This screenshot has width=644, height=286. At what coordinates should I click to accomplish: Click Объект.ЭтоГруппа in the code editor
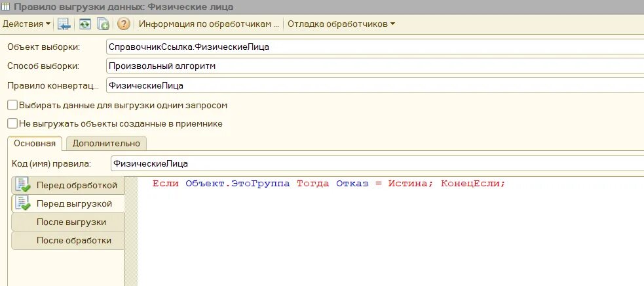[x=237, y=184]
